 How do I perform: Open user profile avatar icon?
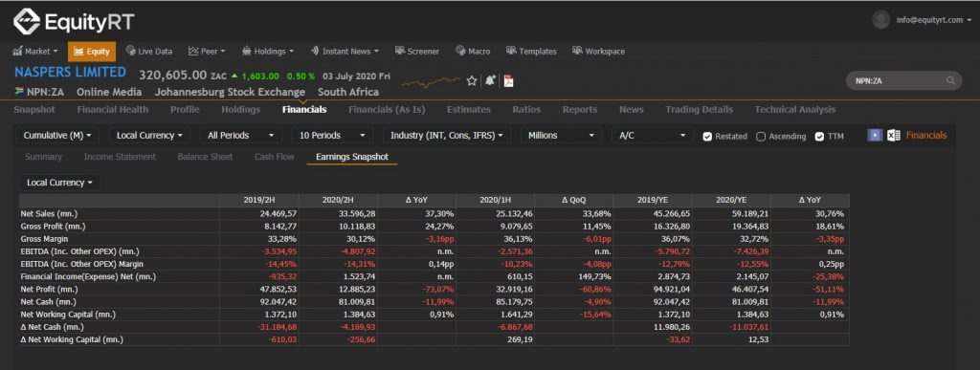tap(880, 19)
